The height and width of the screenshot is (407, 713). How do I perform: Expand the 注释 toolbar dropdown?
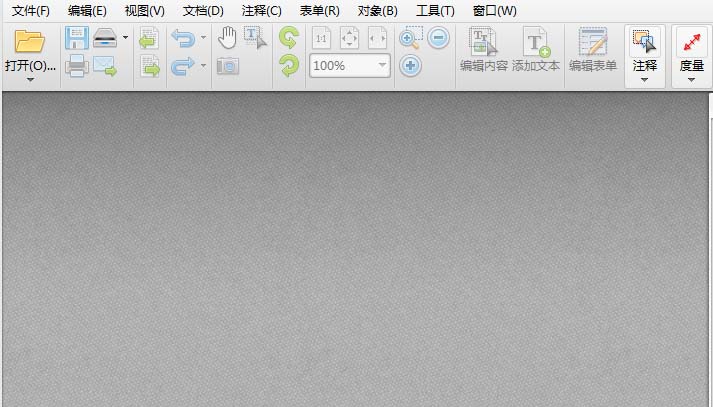click(644, 80)
